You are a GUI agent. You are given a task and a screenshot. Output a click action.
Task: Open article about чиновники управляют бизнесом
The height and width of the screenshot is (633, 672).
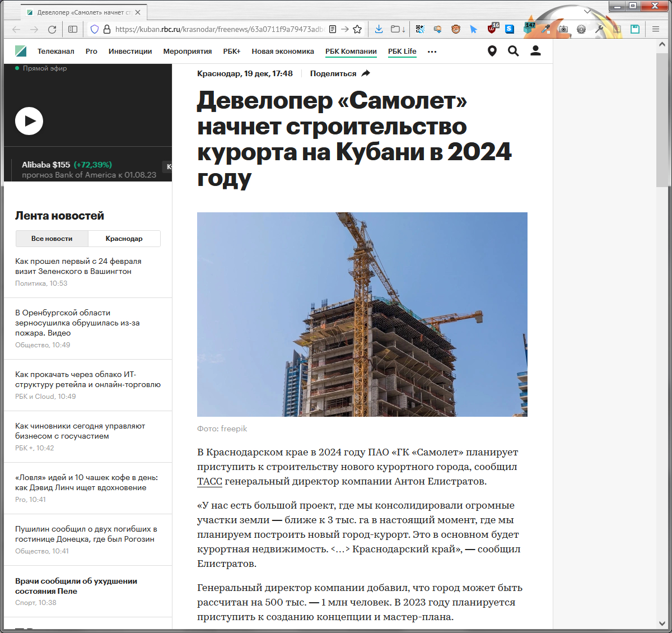click(x=80, y=431)
